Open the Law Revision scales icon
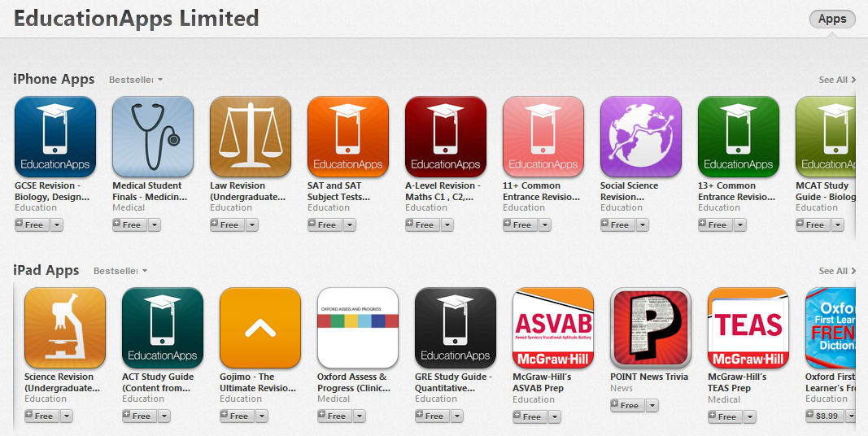The width and height of the screenshot is (868, 436). point(251,137)
